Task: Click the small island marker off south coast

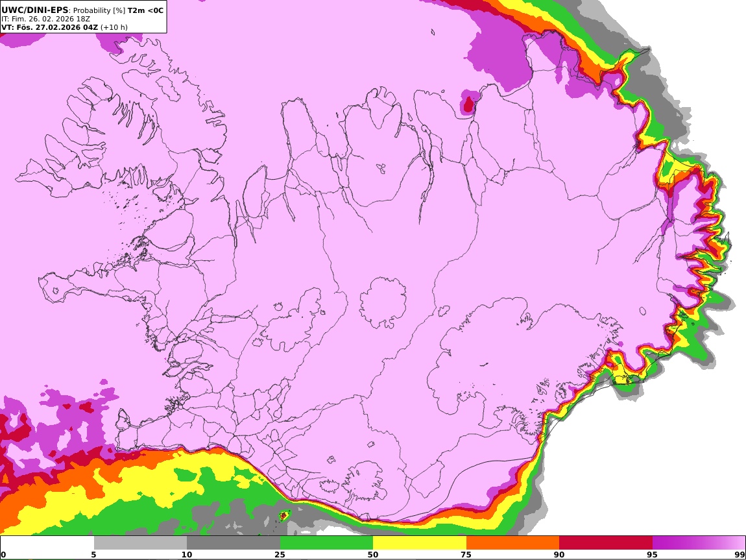Action: coord(284,515)
